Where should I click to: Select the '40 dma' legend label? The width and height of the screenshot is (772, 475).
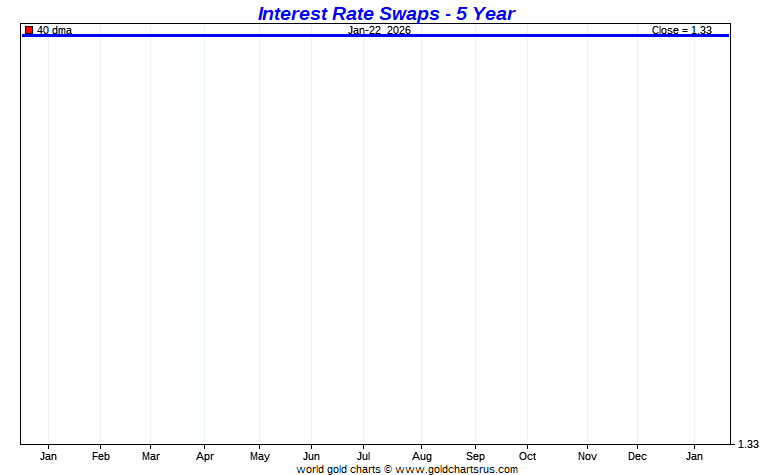pos(54,30)
